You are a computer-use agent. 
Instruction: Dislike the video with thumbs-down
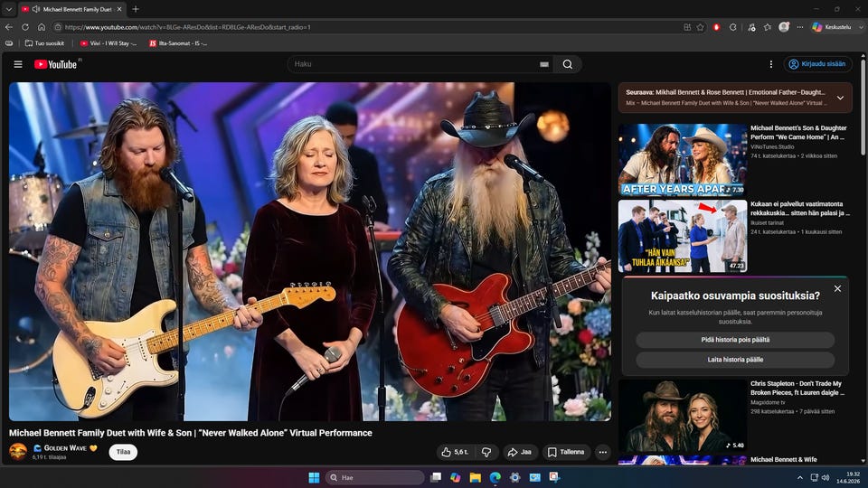pyautogui.click(x=486, y=452)
